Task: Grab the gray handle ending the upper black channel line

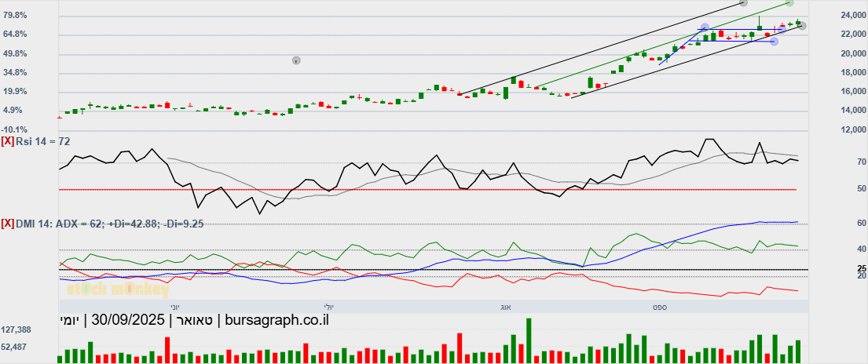Action: point(743,2)
